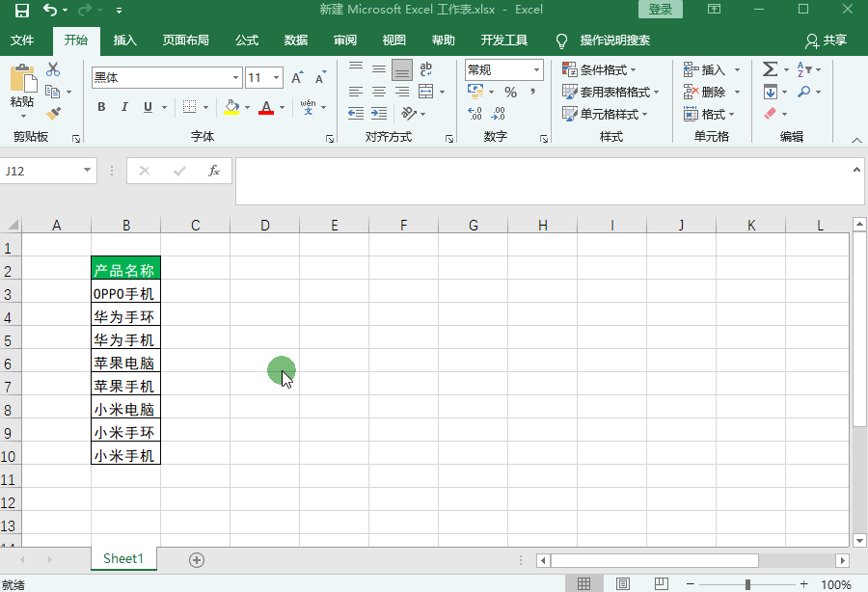Toggle top vertical alignment

356,69
